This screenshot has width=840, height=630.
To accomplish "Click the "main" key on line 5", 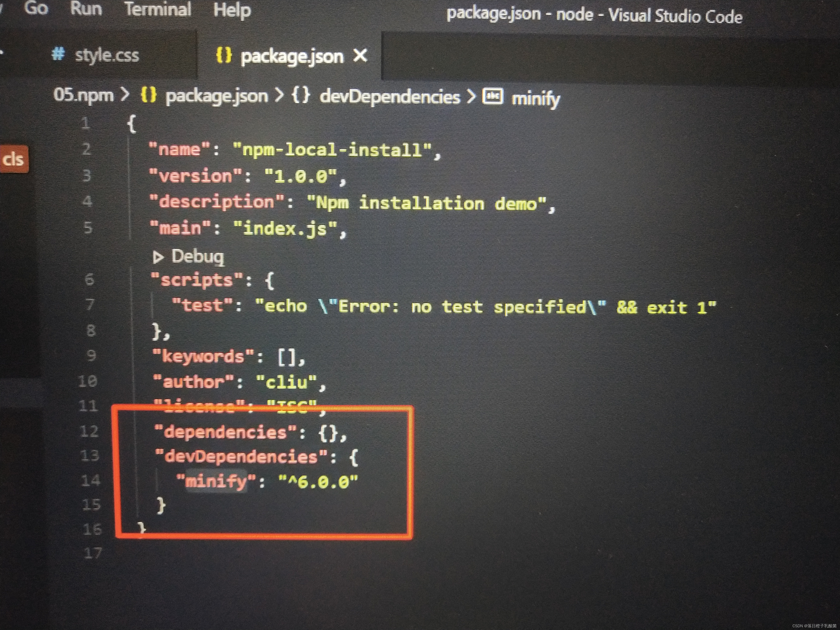I will pyautogui.click(x=180, y=228).
